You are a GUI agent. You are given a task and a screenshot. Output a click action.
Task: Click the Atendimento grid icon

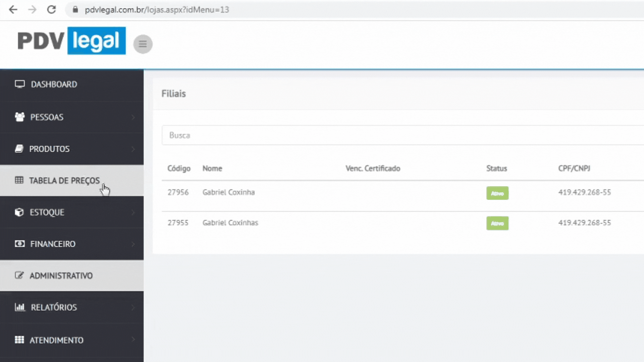coord(19,340)
